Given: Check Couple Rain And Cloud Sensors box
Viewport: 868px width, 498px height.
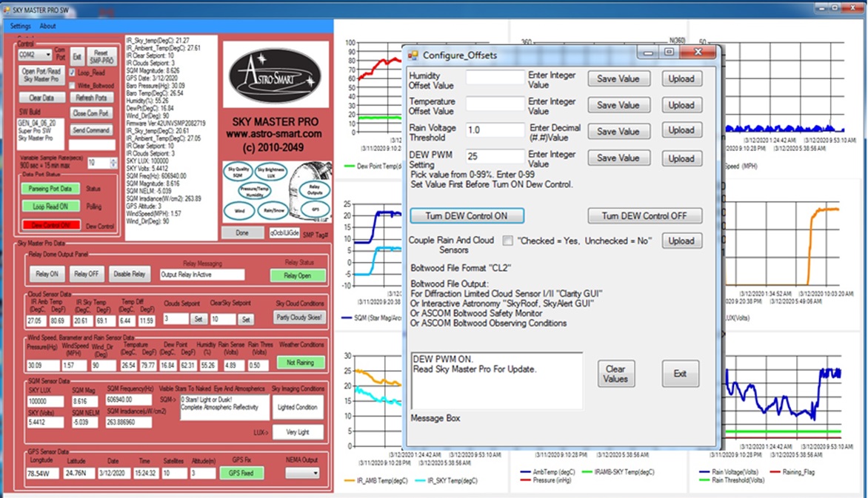Looking at the screenshot, I should [507, 240].
